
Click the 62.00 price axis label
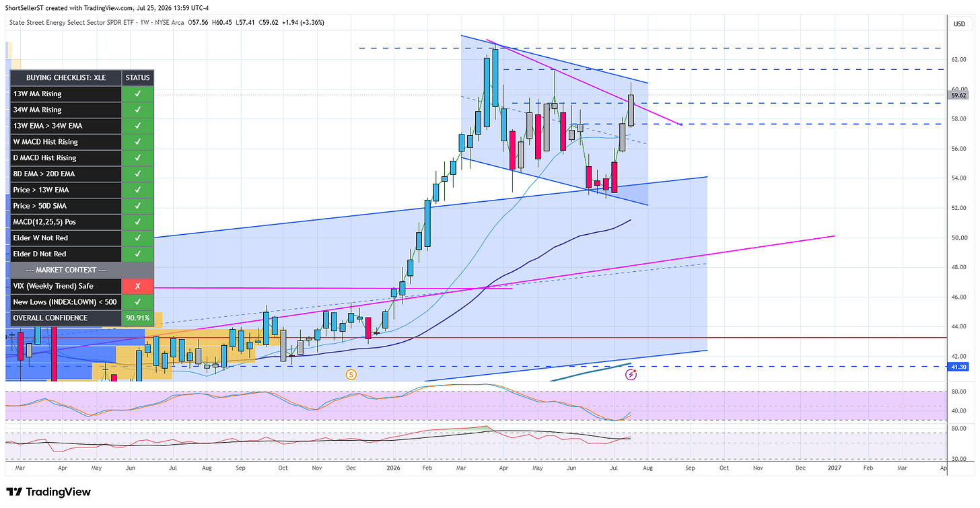click(x=958, y=59)
